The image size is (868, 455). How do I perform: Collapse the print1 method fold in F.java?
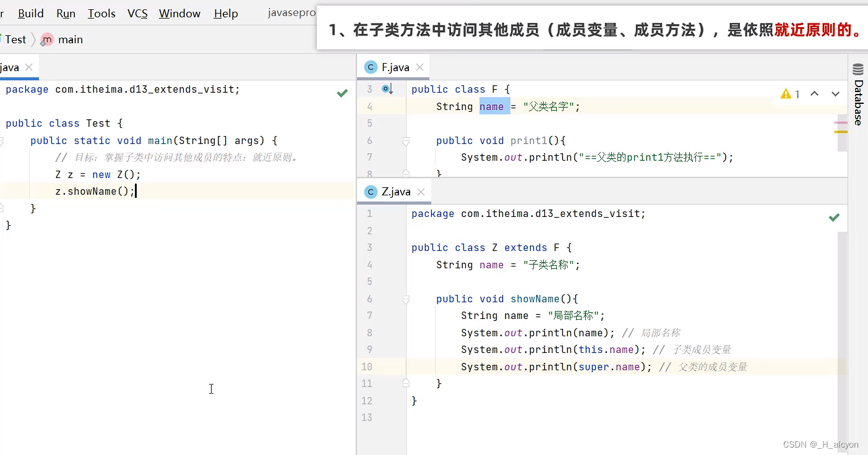point(406,141)
